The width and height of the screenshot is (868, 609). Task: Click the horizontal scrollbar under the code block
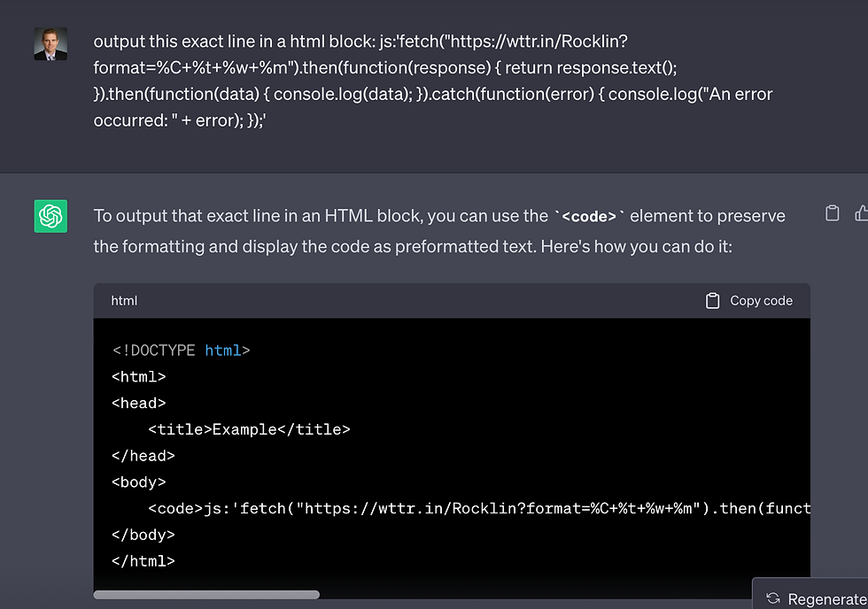click(206, 595)
